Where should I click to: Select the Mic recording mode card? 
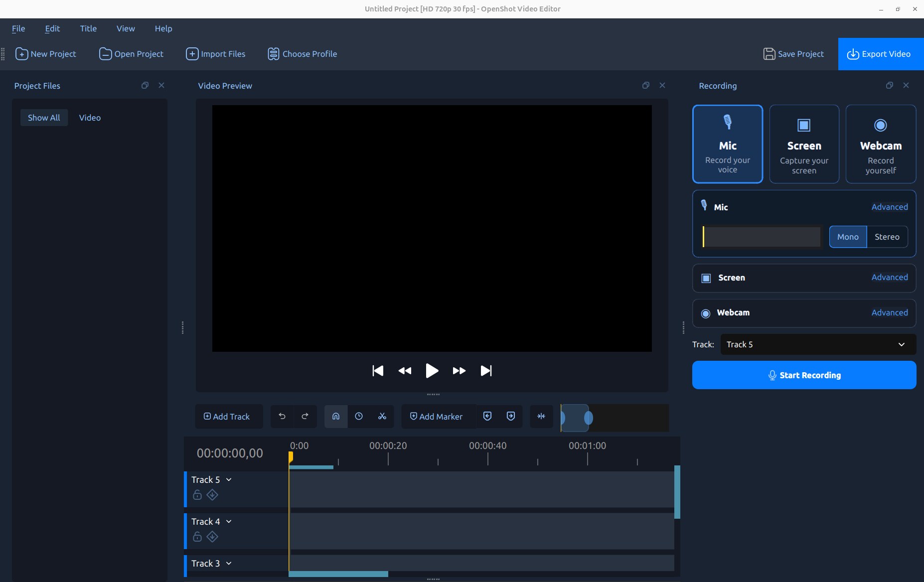(x=728, y=144)
